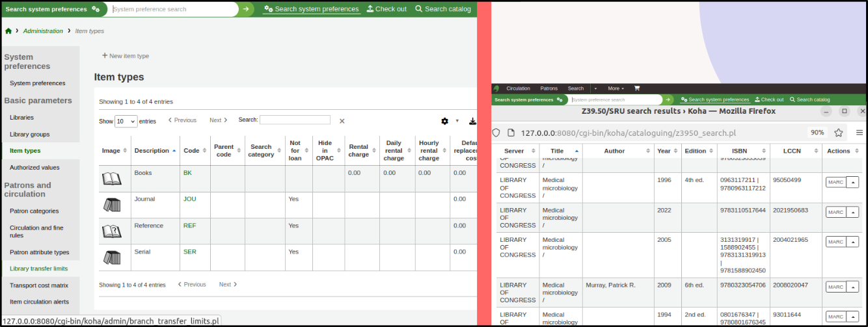Click the home icon in breadcrumb
This screenshot has width=868, height=327.
point(8,31)
